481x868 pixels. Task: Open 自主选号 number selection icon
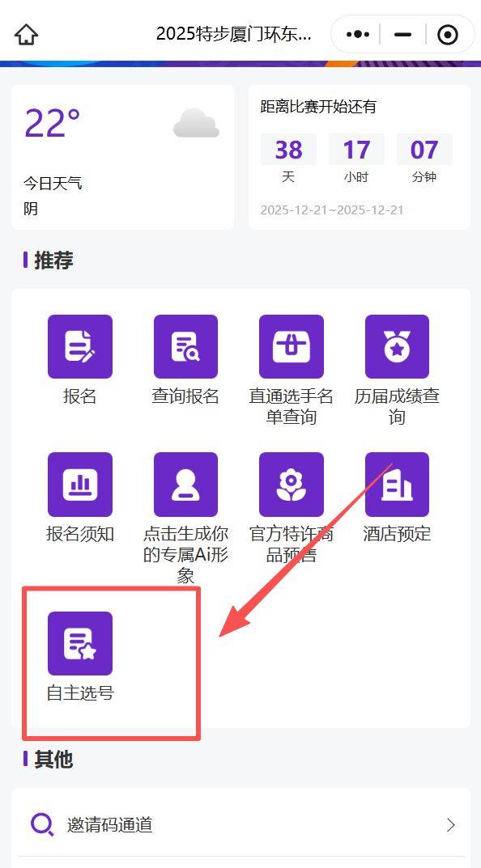(x=80, y=643)
